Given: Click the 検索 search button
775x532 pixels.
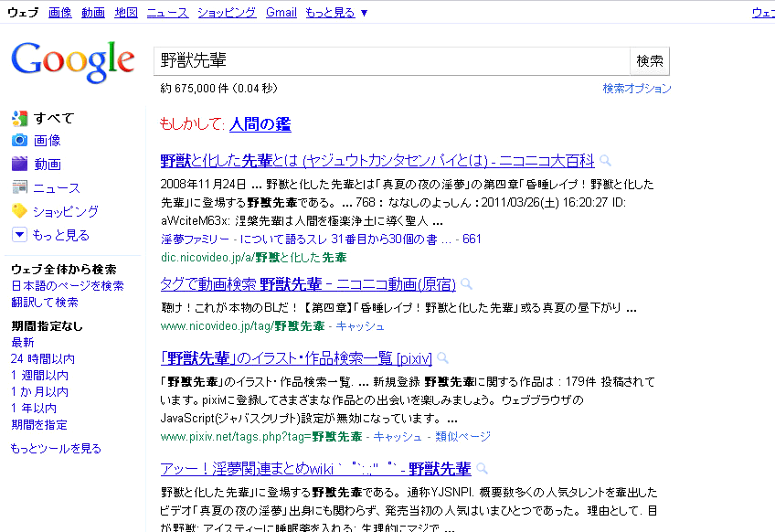Looking at the screenshot, I should (650, 61).
